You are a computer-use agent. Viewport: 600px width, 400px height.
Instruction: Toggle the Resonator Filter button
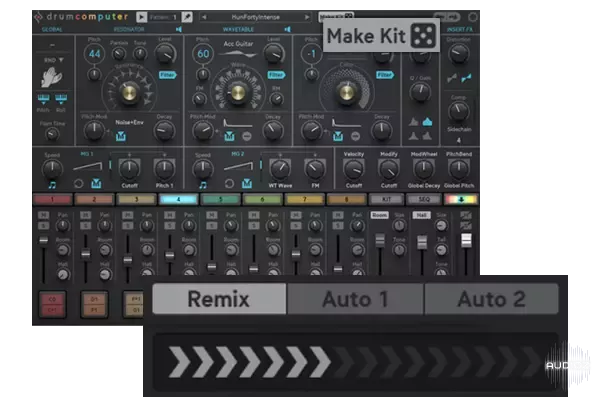coord(168,75)
